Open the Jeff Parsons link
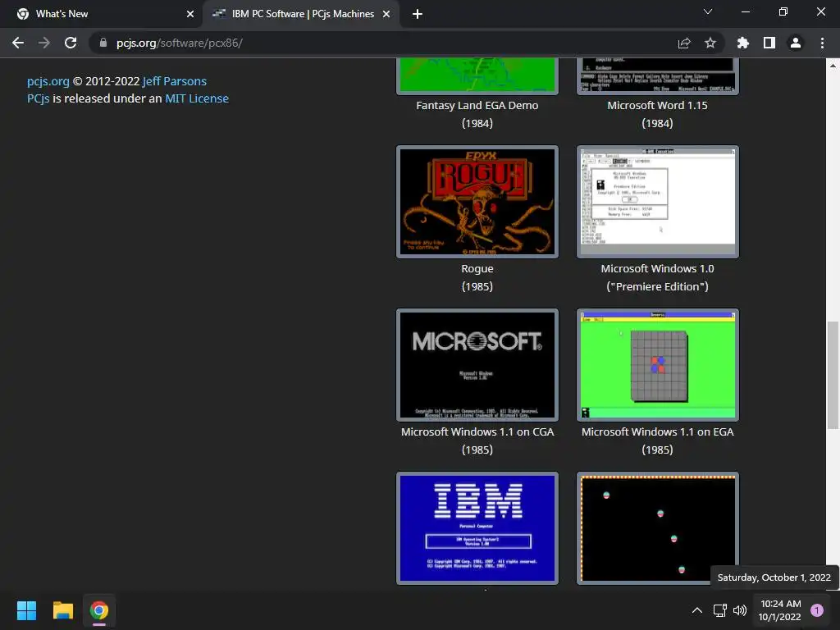 pos(174,81)
